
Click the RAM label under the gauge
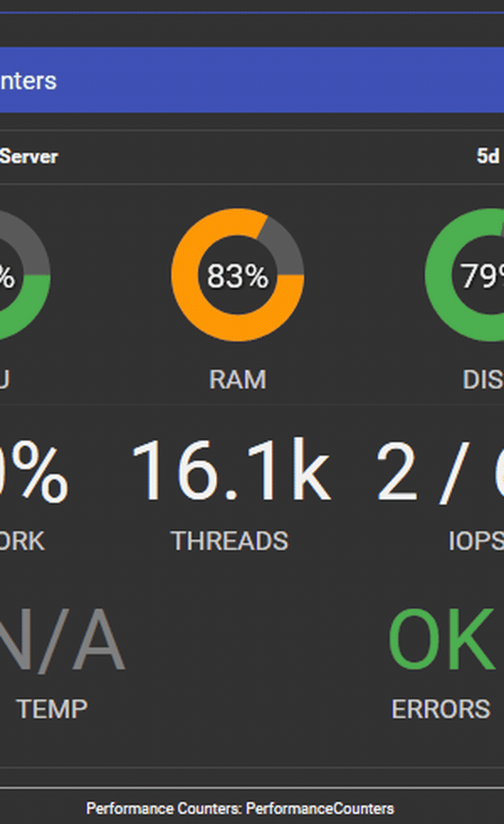[x=238, y=379]
